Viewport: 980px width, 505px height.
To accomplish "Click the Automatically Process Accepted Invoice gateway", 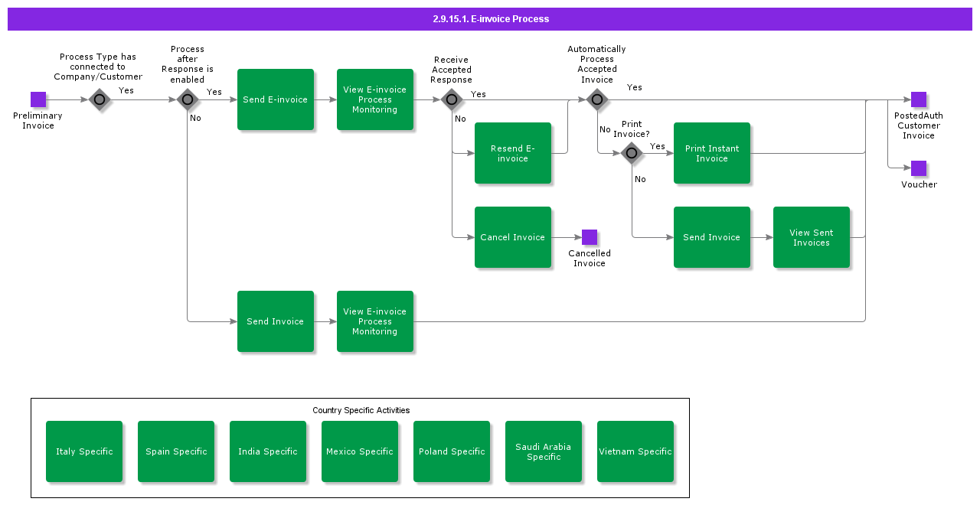I will pyautogui.click(x=597, y=99).
